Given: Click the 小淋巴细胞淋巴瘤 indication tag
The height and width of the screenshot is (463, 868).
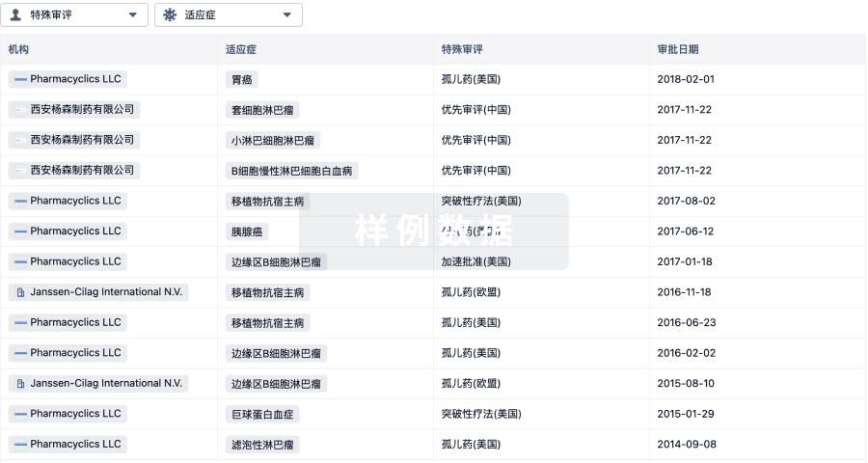Looking at the screenshot, I should tap(272, 141).
